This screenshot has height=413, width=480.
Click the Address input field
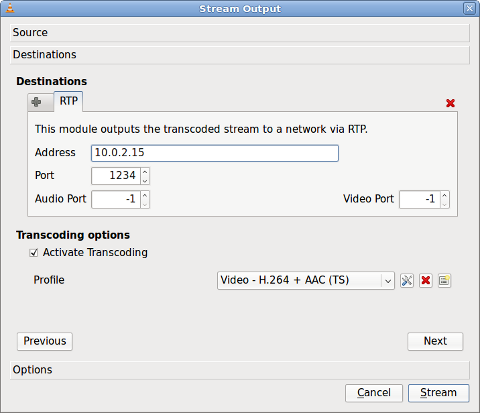(x=215, y=153)
